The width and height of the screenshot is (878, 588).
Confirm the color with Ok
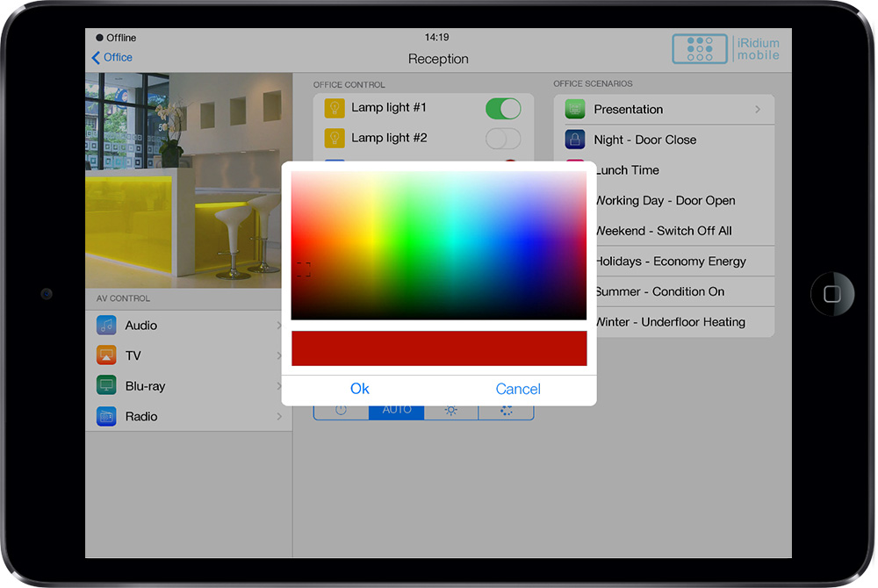tap(360, 389)
